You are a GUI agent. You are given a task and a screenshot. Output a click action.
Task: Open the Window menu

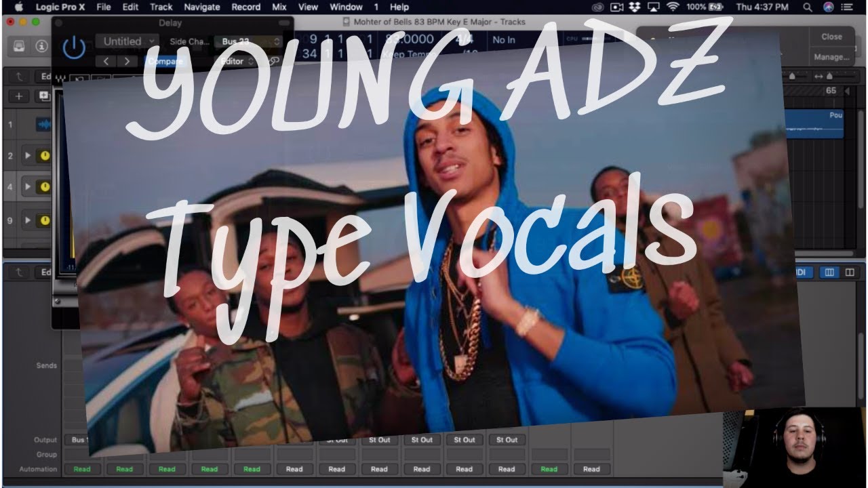[x=346, y=7]
